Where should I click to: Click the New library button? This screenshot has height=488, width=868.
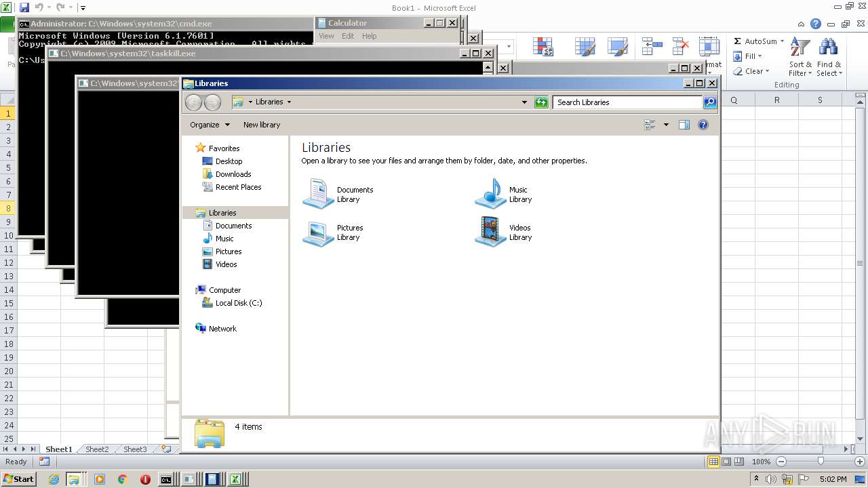[x=262, y=125]
